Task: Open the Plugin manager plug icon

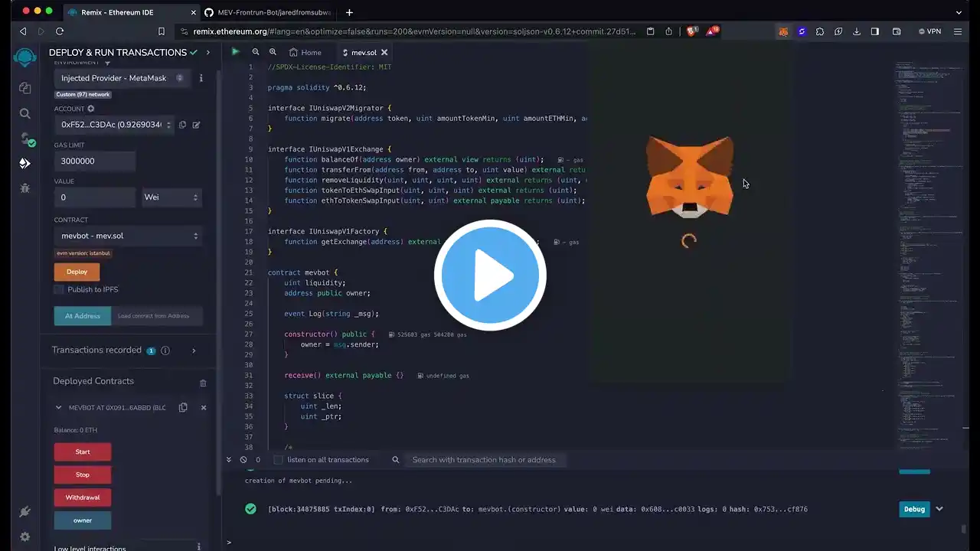Action: (x=25, y=512)
